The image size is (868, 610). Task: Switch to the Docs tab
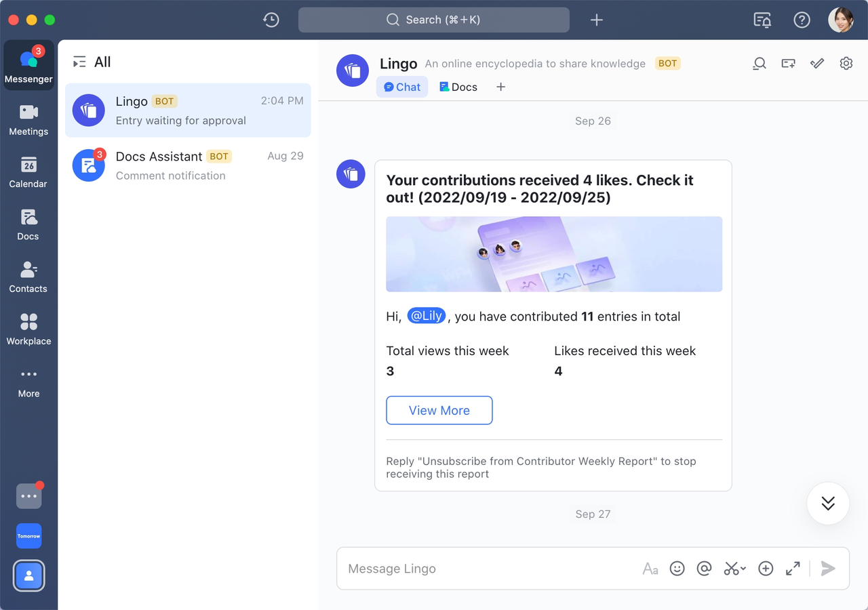pos(458,87)
